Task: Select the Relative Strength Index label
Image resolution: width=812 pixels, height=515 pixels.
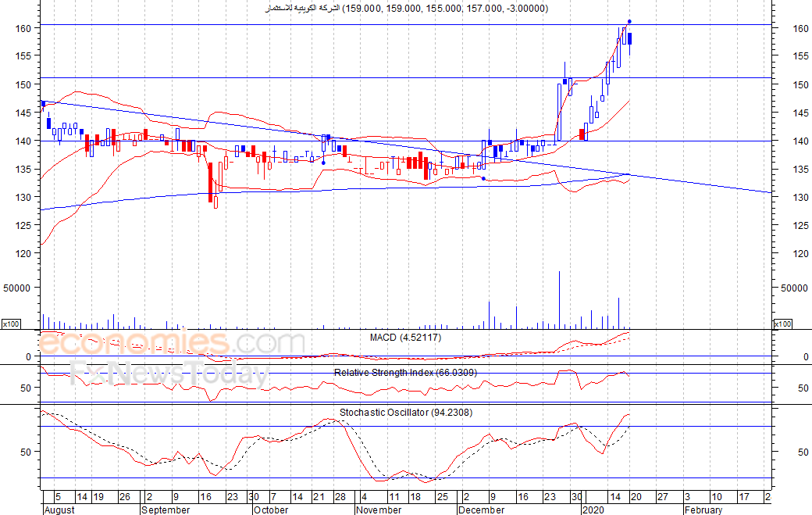Action: (x=405, y=373)
